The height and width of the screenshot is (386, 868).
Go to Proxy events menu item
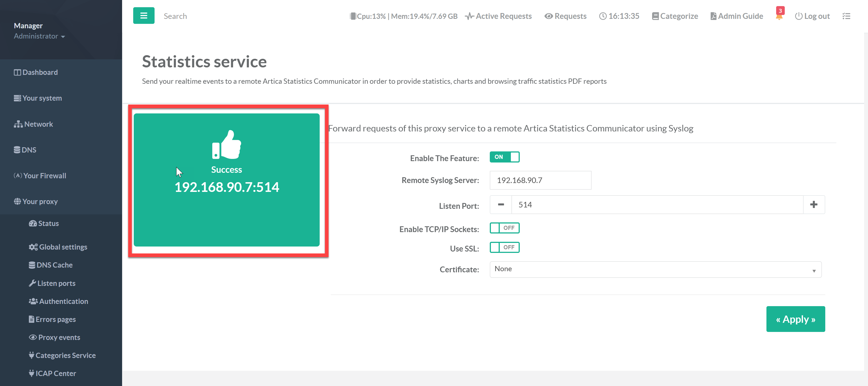pyautogui.click(x=59, y=337)
